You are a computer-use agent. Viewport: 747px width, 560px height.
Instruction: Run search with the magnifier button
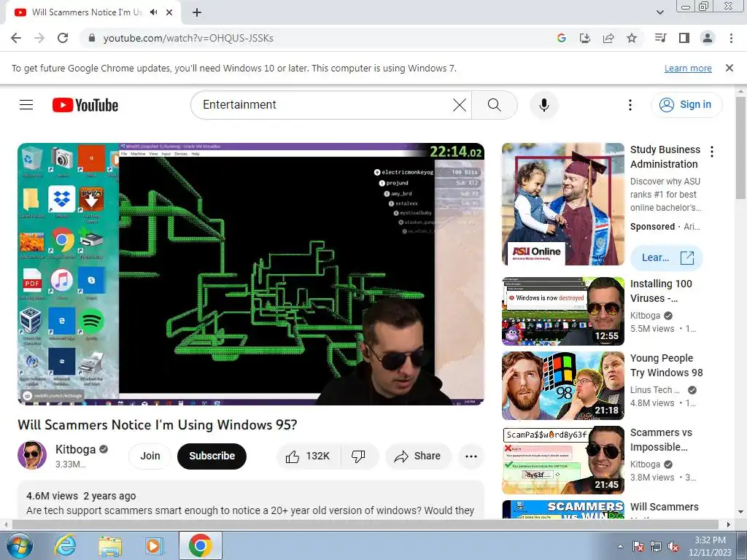point(494,105)
